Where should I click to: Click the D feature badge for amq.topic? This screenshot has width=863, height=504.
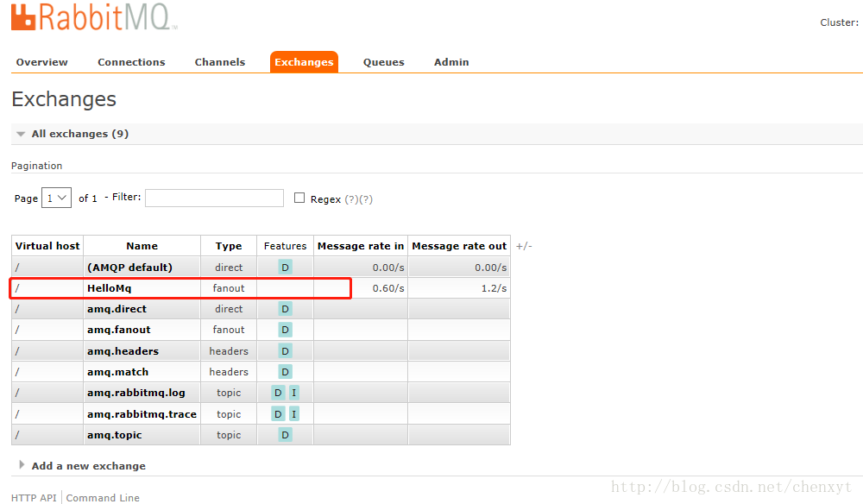(285, 435)
